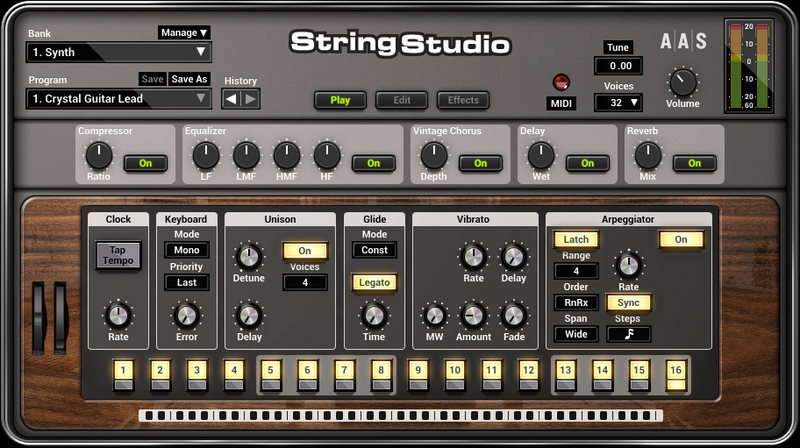Click the Compressor Ratio knob
800x448 pixels.
(98, 155)
